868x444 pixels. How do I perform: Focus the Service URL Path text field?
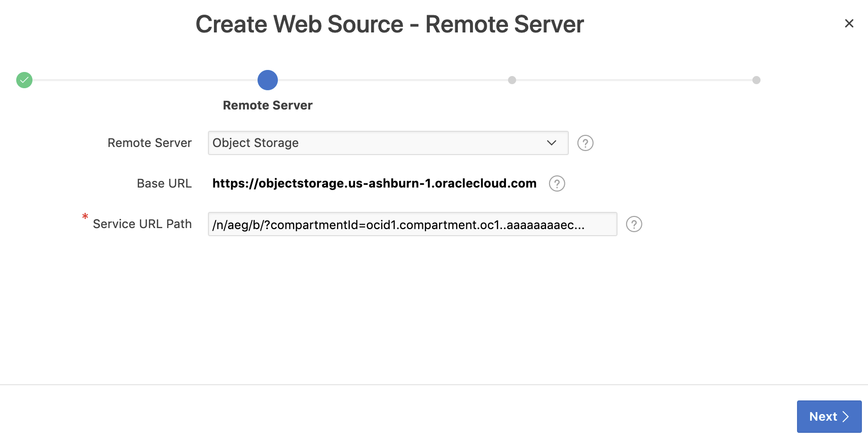coord(412,224)
